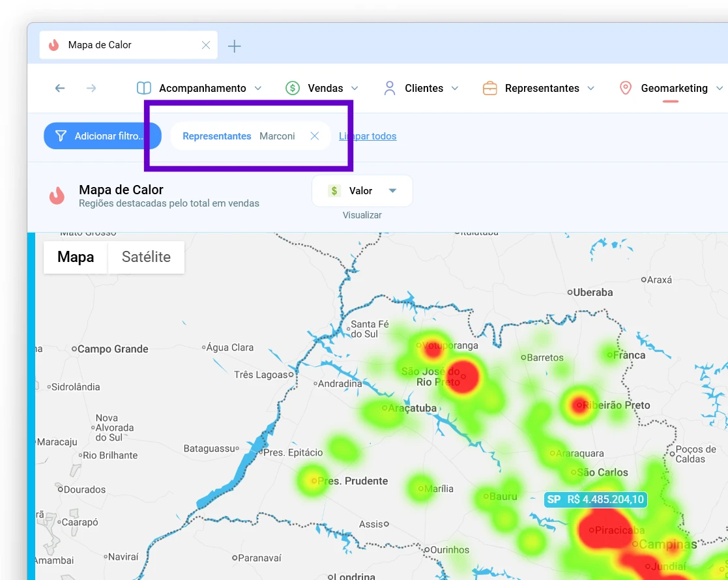Select the Mapa view option
Viewport: 728px width, 580px height.
(76, 257)
